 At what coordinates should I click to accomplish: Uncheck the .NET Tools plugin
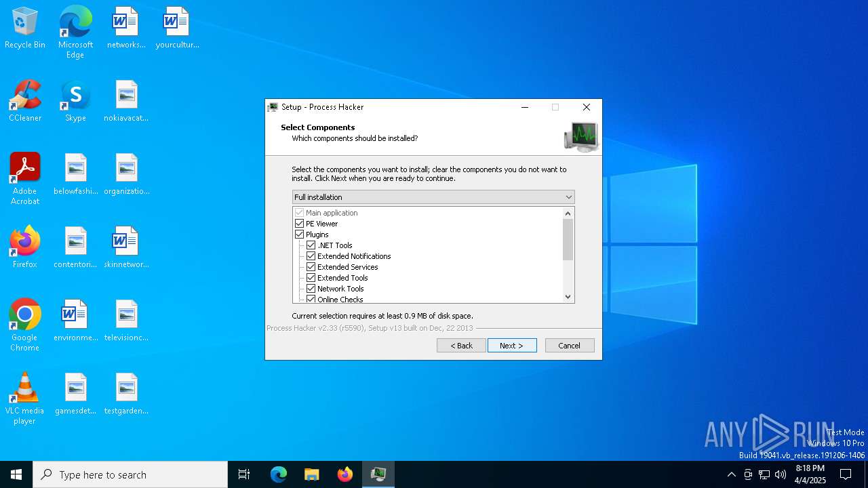click(x=311, y=245)
